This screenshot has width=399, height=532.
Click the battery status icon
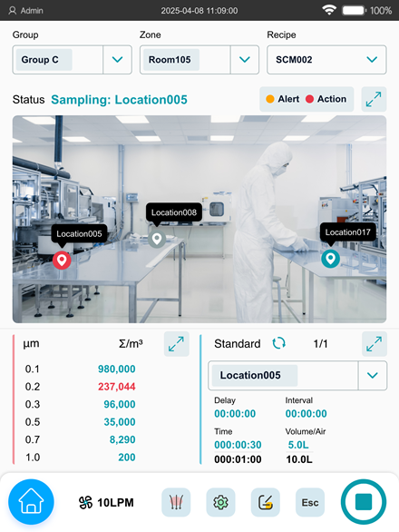(355, 11)
